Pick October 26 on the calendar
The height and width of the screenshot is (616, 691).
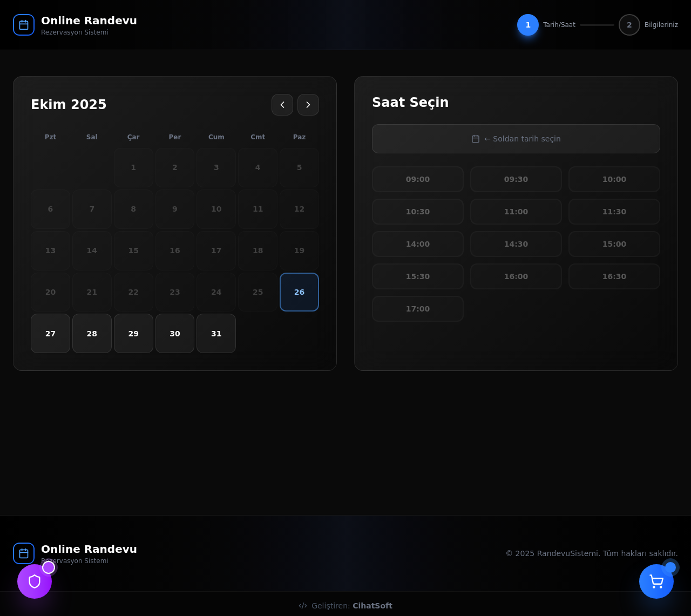pyautogui.click(x=299, y=292)
